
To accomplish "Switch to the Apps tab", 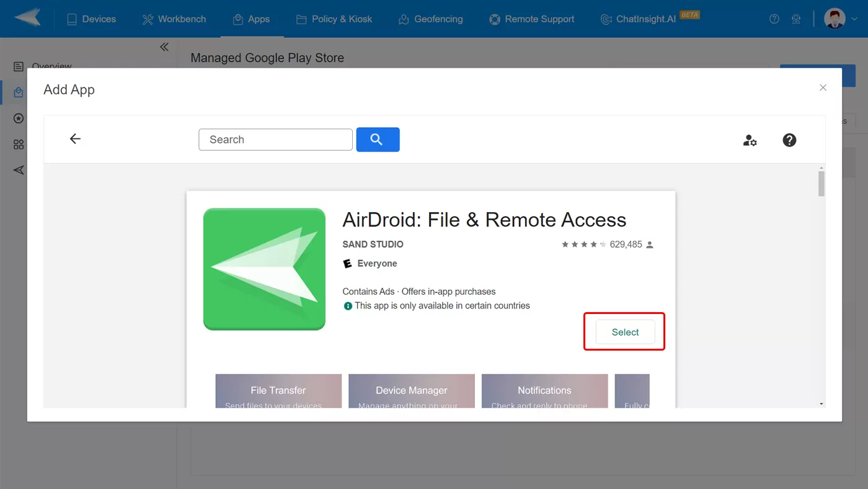I will click(x=251, y=19).
